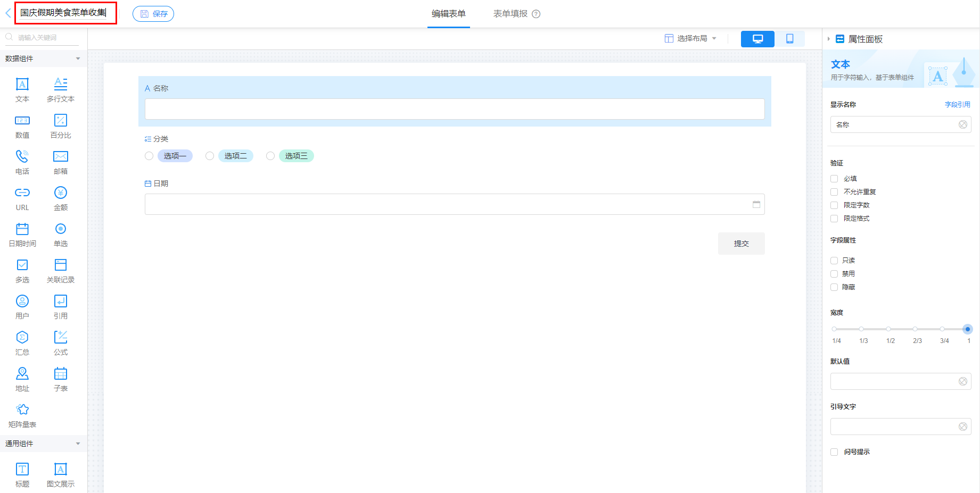Add a 引用 reference component
Image resolution: width=980 pixels, height=493 pixels.
61,307
